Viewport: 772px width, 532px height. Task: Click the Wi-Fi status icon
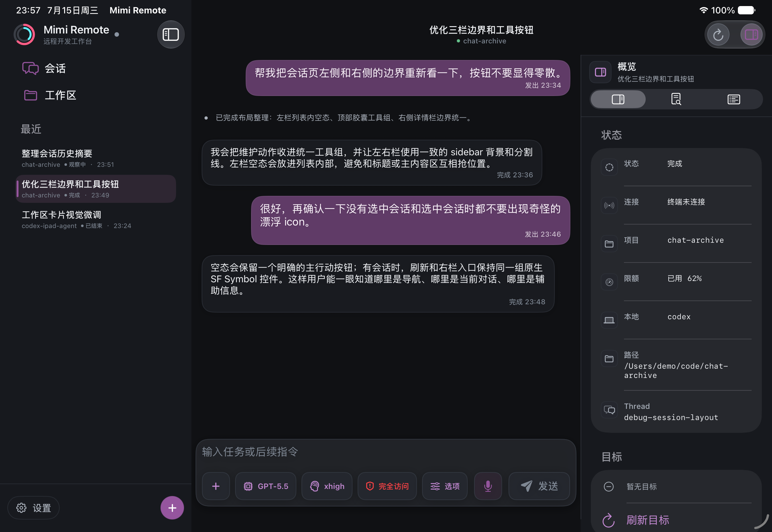(x=703, y=10)
